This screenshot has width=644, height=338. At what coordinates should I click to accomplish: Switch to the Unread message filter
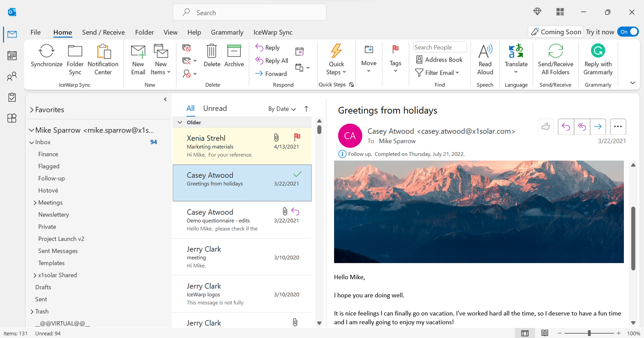point(215,108)
